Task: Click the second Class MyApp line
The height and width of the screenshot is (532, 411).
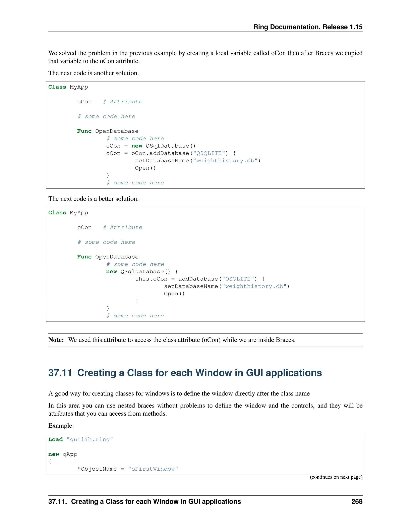Action: pyautogui.click(x=68, y=213)
